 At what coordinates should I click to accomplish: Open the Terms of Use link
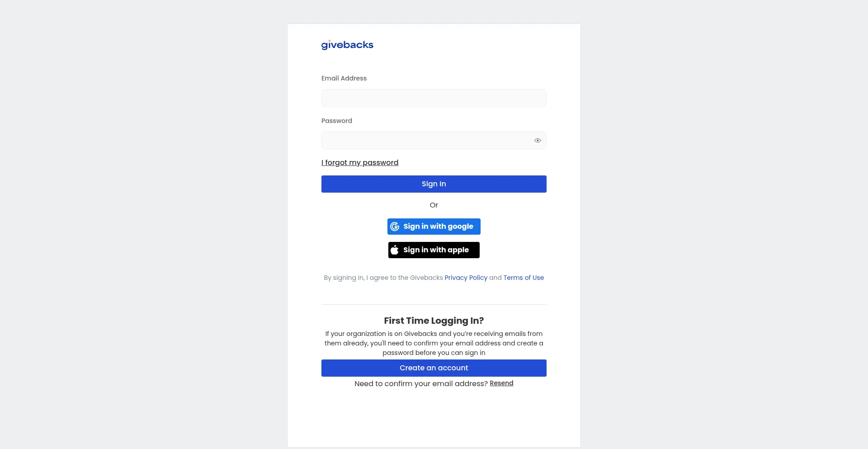(x=524, y=278)
